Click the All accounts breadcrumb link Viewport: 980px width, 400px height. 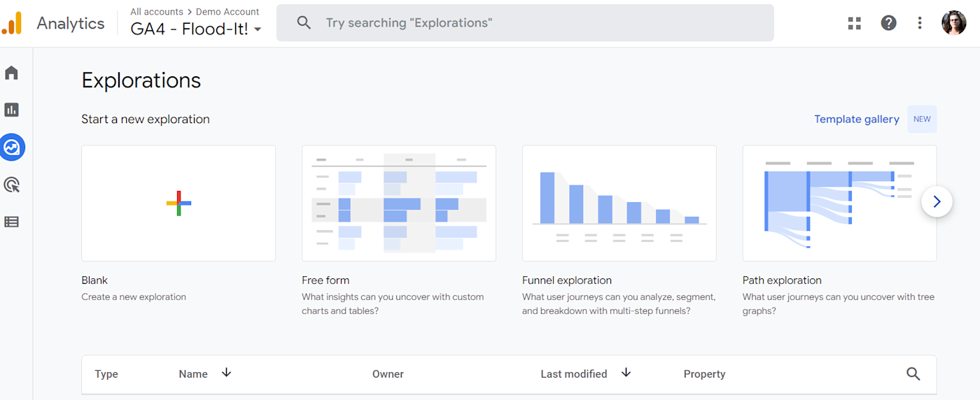coord(157,12)
